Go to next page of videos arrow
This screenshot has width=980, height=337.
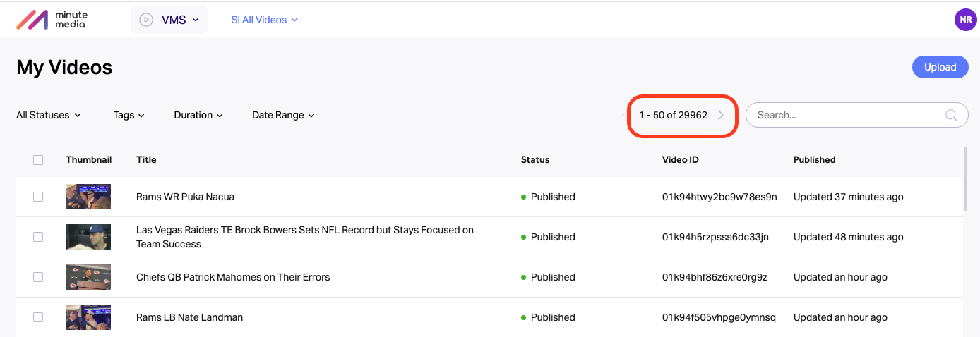point(721,115)
